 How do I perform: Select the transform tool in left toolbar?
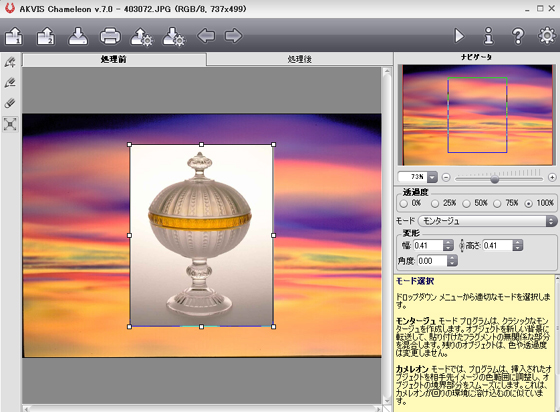(x=10, y=124)
